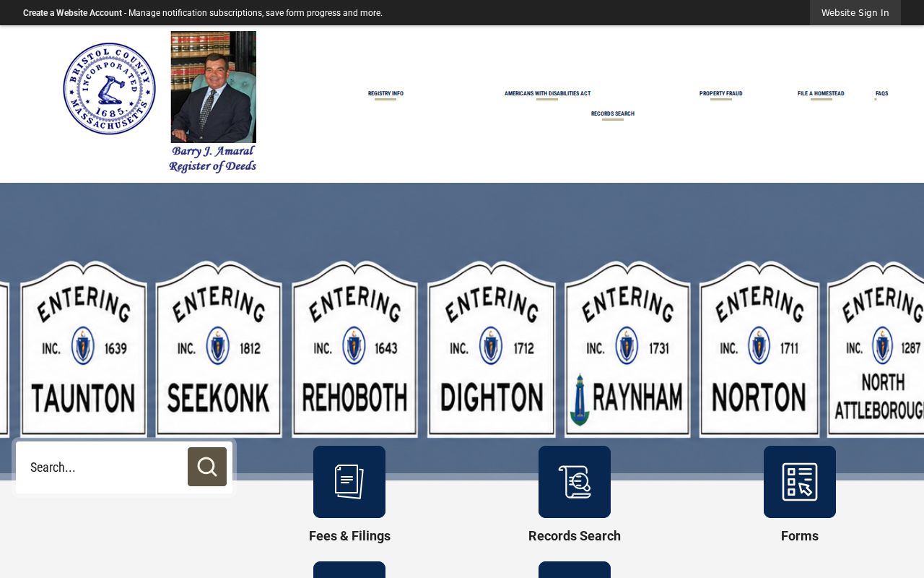Click the Forms text label
This screenshot has width=924, height=578.
[800, 536]
